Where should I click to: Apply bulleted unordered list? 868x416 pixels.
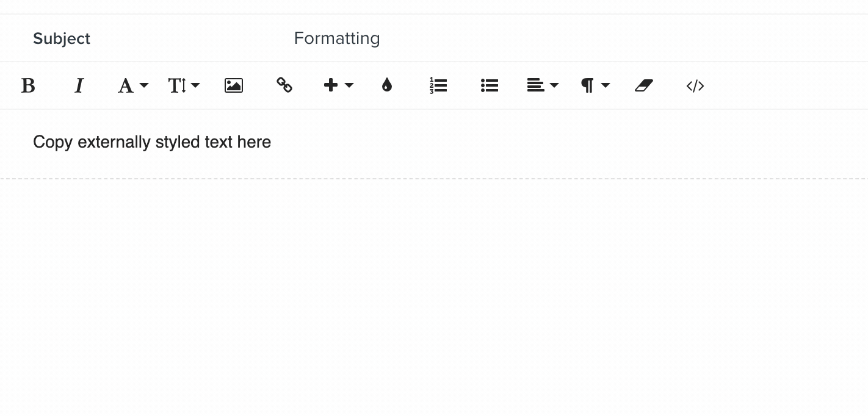click(x=490, y=85)
